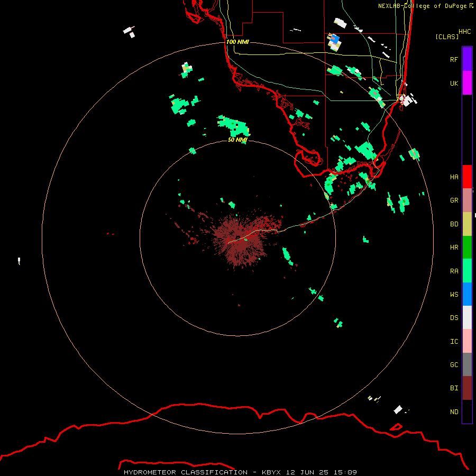This screenshot has width=476, height=476.
Task: Click the KBYX station identifier
Action: tap(271, 472)
